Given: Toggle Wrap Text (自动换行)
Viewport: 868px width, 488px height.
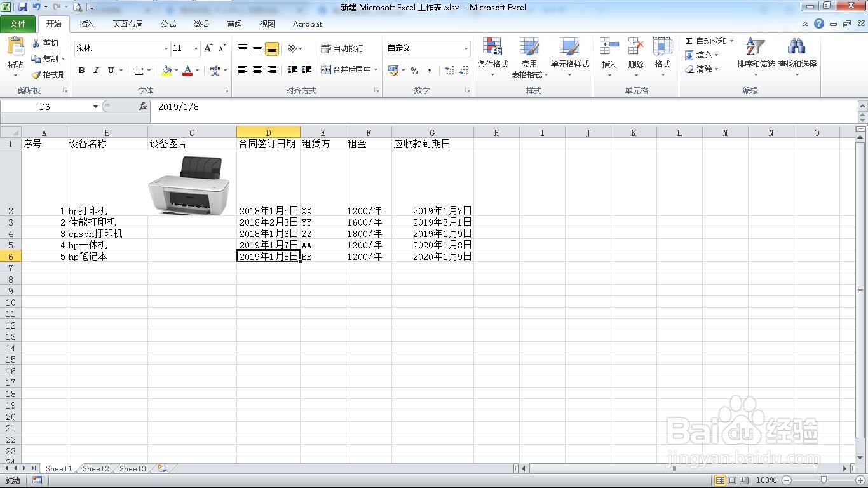Looking at the screenshot, I should 342,48.
